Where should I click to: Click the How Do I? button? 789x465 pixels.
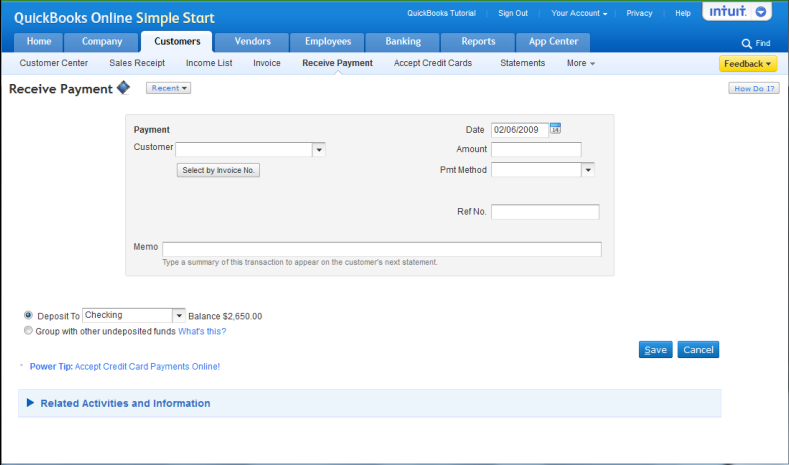tap(754, 89)
